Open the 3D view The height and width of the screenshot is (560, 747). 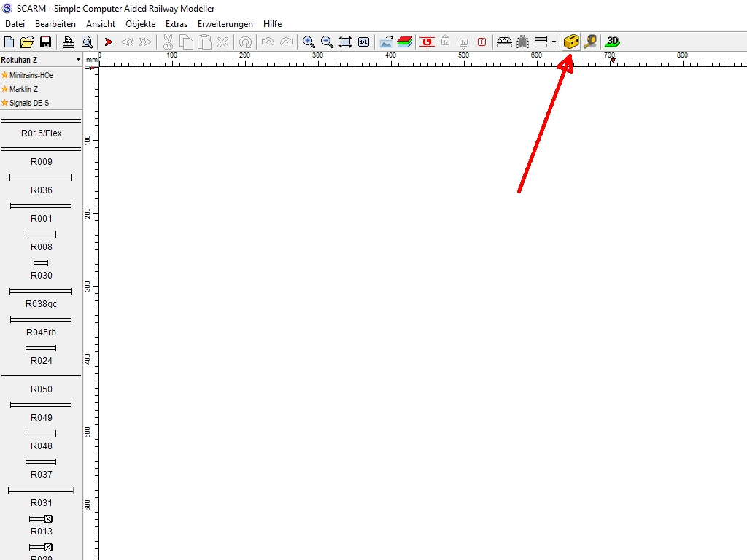point(612,42)
